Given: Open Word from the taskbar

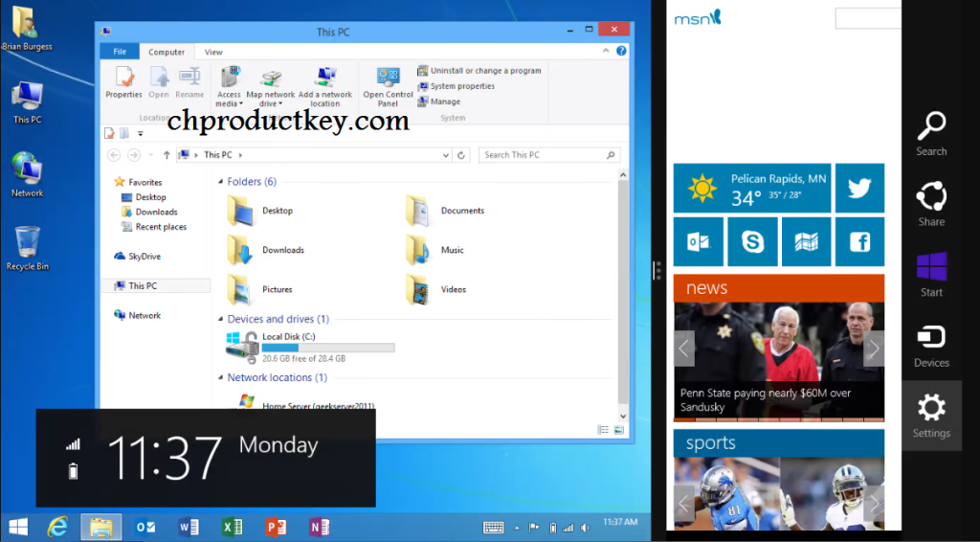Looking at the screenshot, I should (189, 528).
